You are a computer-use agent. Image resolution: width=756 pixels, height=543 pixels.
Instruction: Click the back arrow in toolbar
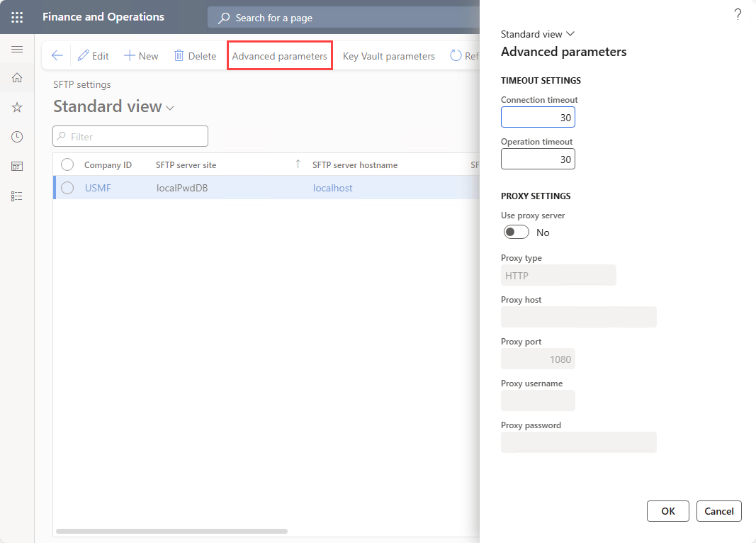[57, 56]
